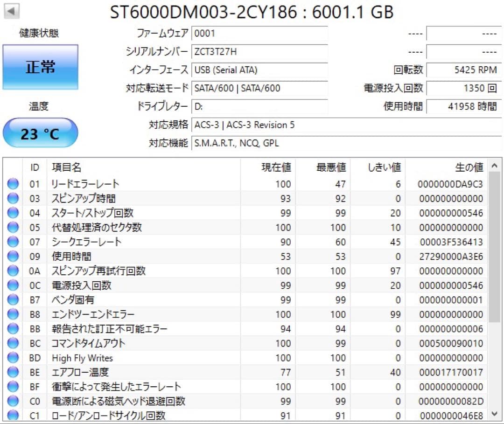This screenshot has height=424, width=504.
Task: Click the blue status dot for リードエラーレート
Action: pyautogui.click(x=13, y=184)
